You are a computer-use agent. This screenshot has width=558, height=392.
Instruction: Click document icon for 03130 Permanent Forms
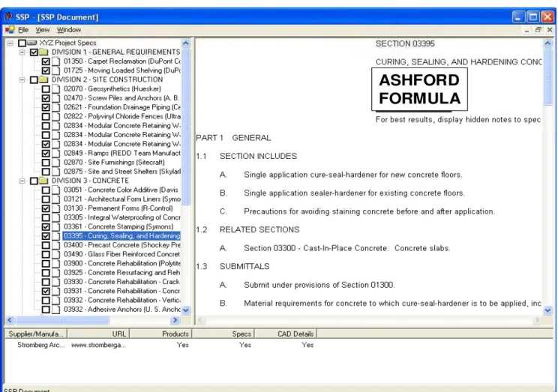point(55,208)
